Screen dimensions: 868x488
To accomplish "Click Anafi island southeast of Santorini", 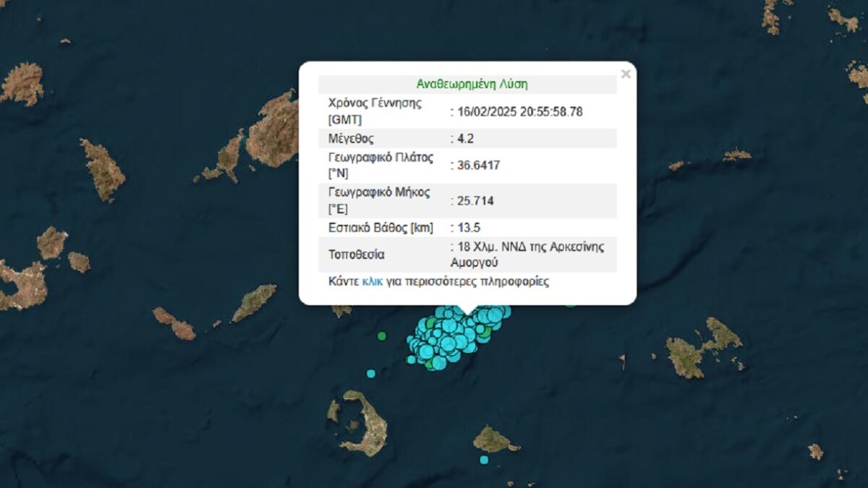I will [x=495, y=439].
